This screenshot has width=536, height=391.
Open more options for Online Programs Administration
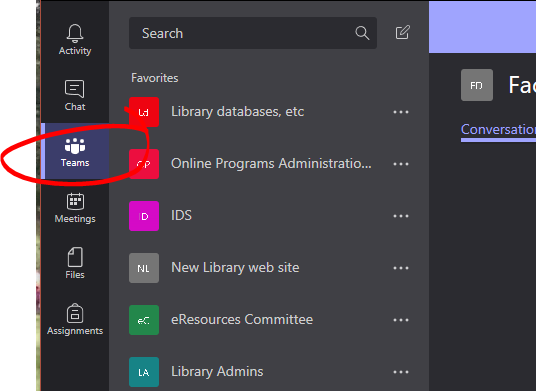pos(401,164)
